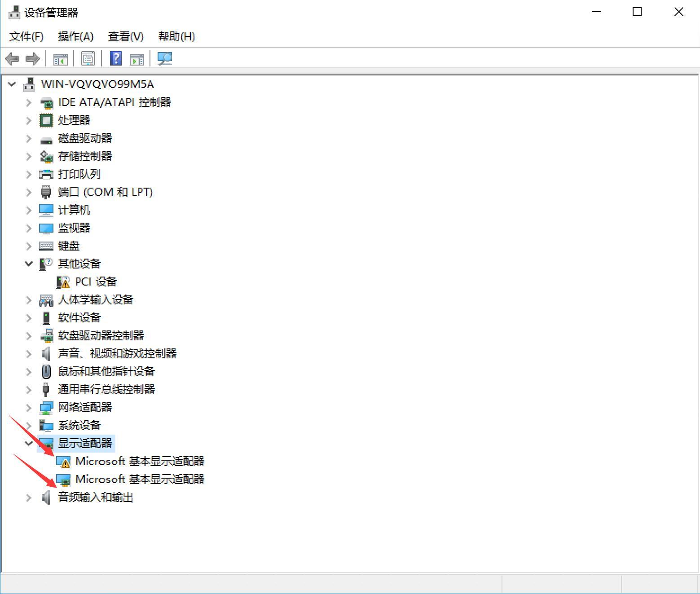Click the 系统设备 icon
This screenshot has width=700, height=594.
pos(46,426)
